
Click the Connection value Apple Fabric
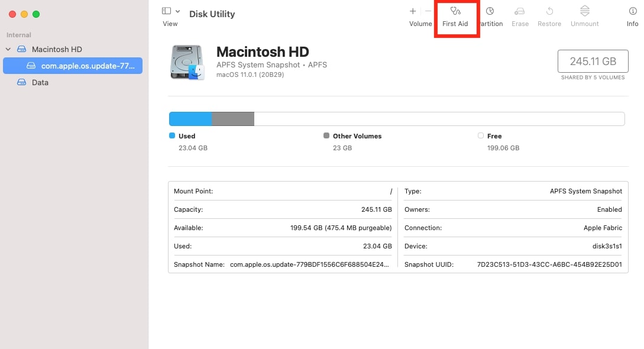603,228
